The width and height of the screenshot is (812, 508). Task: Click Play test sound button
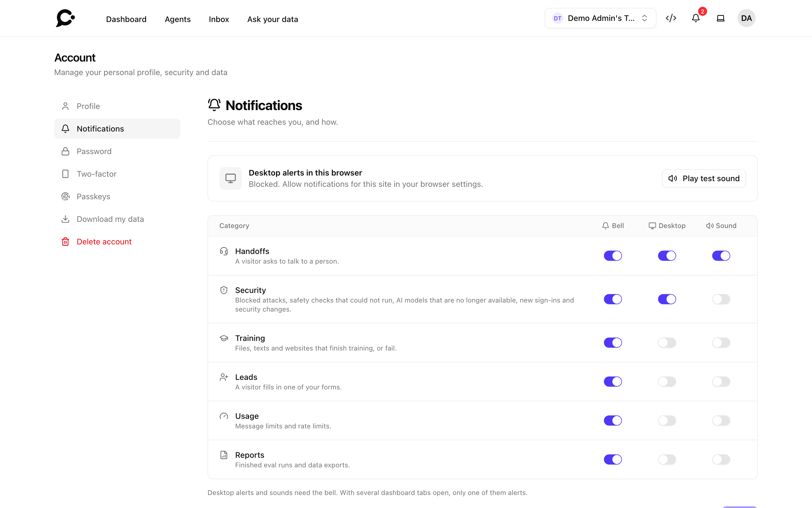pos(704,178)
